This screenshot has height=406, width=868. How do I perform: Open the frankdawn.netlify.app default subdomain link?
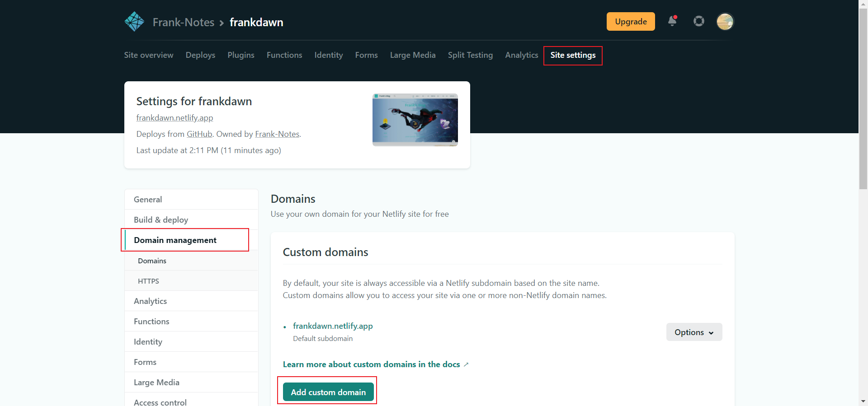pyautogui.click(x=333, y=326)
